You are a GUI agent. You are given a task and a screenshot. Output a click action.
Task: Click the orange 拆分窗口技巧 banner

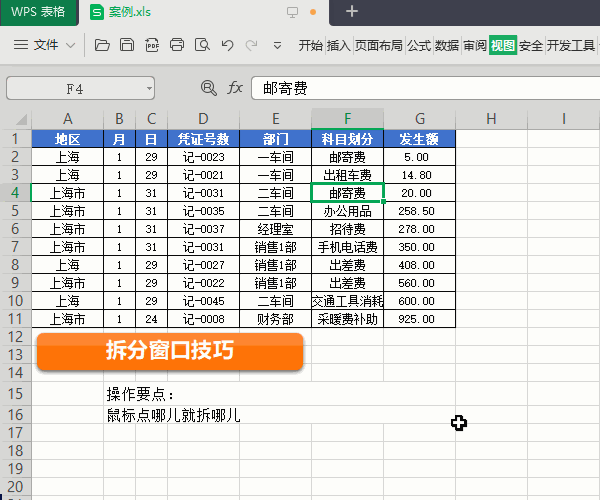click(x=169, y=352)
